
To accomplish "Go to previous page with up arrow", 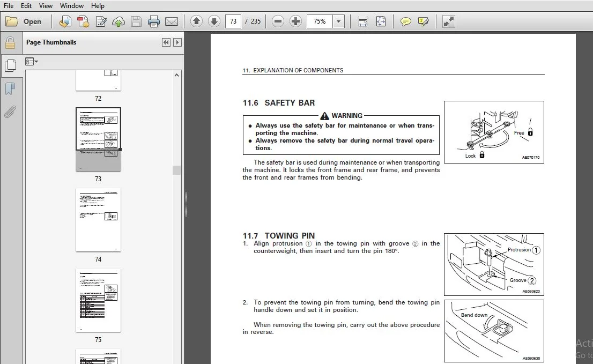I will [196, 21].
